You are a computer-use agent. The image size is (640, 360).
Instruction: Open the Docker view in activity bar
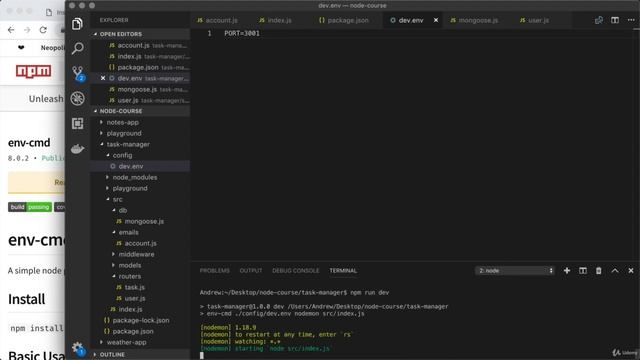(77, 149)
